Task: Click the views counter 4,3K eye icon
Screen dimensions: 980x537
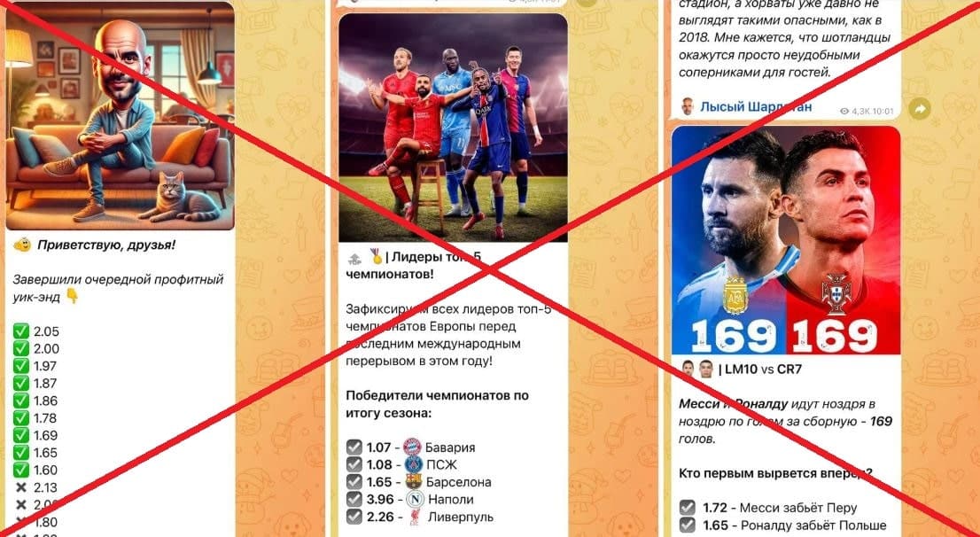Action: click(844, 112)
